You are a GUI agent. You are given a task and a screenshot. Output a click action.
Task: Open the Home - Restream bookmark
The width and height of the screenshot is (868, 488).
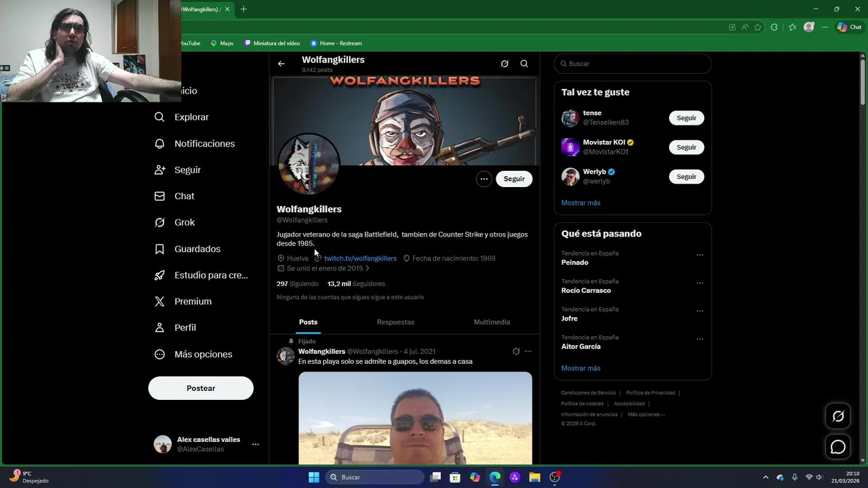pyautogui.click(x=336, y=43)
